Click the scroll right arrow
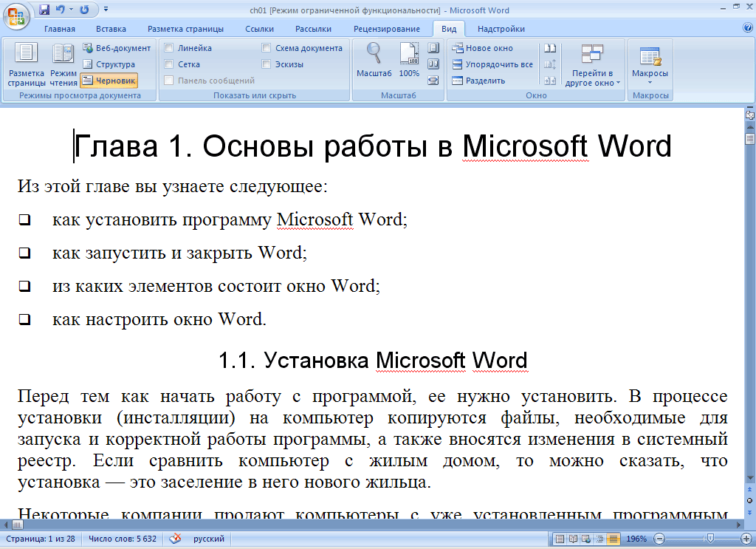 pos(738,525)
